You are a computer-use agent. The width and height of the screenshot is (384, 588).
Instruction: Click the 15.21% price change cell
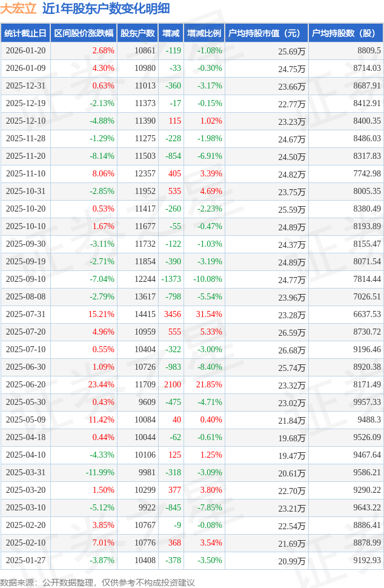coord(101,315)
